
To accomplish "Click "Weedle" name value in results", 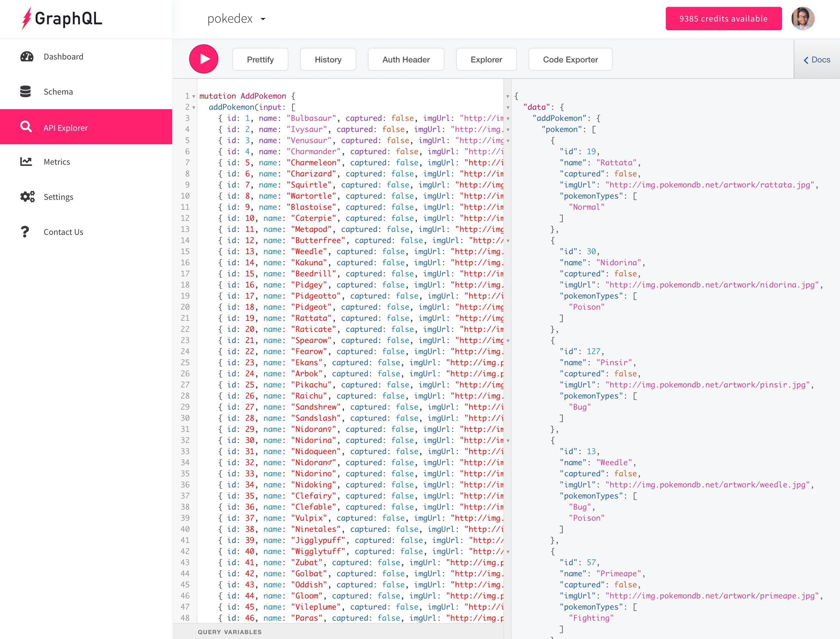I will pos(614,463).
